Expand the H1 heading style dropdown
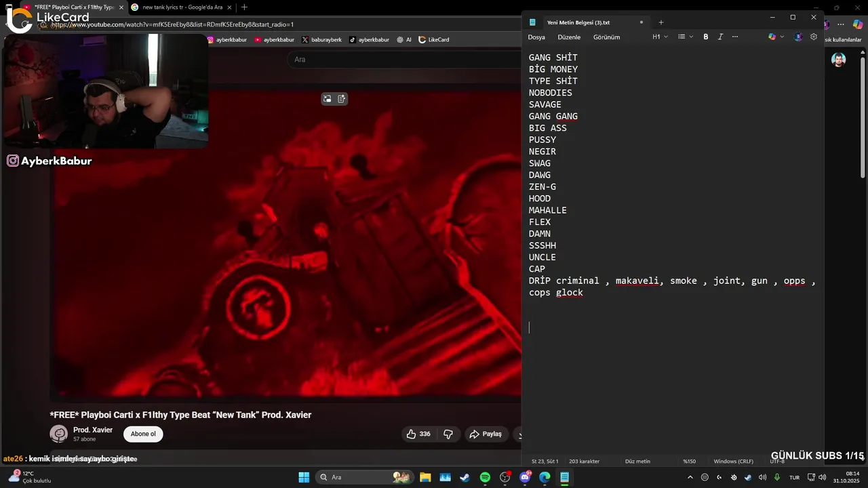This screenshot has width=868, height=488. coord(660,37)
